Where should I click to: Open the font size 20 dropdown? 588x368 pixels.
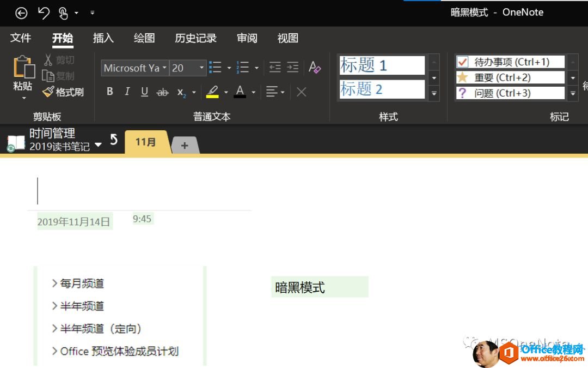click(x=201, y=68)
